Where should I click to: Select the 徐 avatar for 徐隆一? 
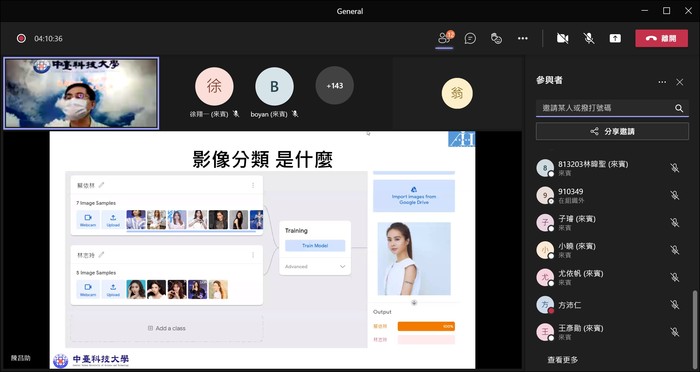[214, 86]
